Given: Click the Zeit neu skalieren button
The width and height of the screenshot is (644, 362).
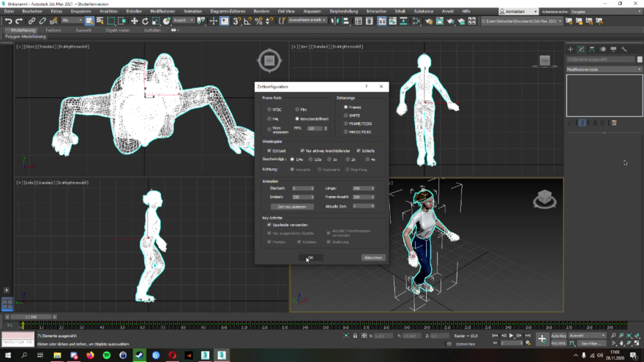Looking at the screenshot, I should click(x=291, y=206).
